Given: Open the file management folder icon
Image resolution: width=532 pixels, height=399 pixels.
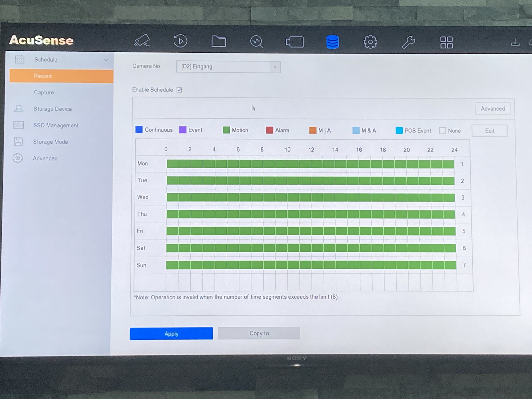Looking at the screenshot, I should (x=219, y=41).
